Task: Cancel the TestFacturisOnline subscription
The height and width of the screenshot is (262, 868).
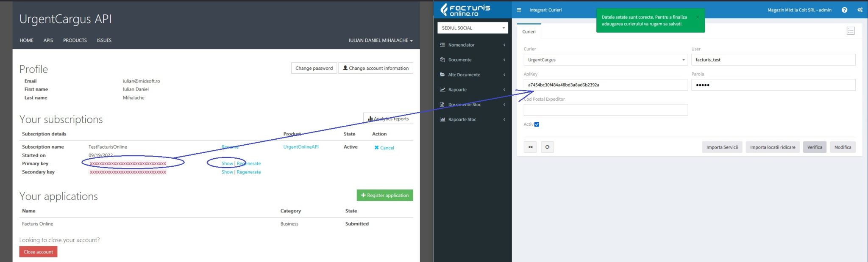Action: click(x=384, y=148)
